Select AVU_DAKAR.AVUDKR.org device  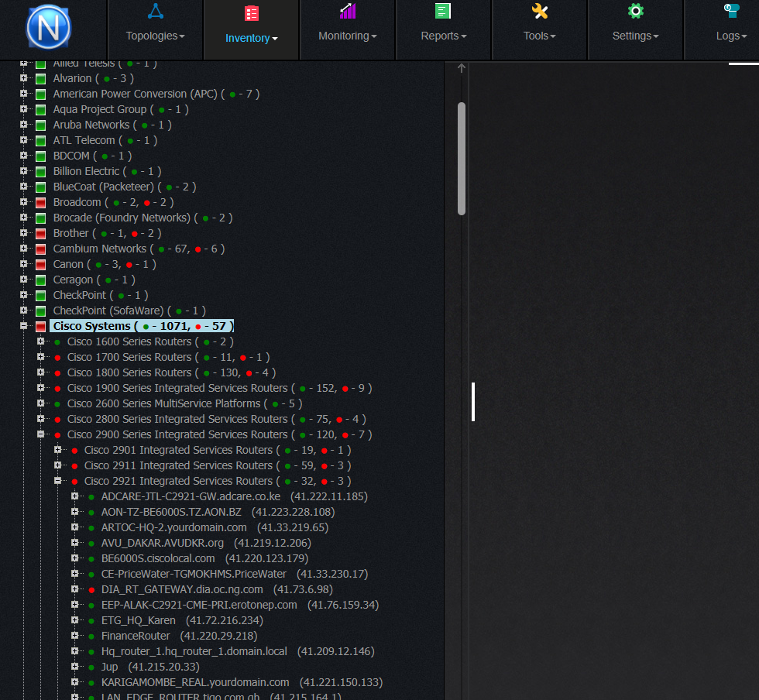point(206,543)
